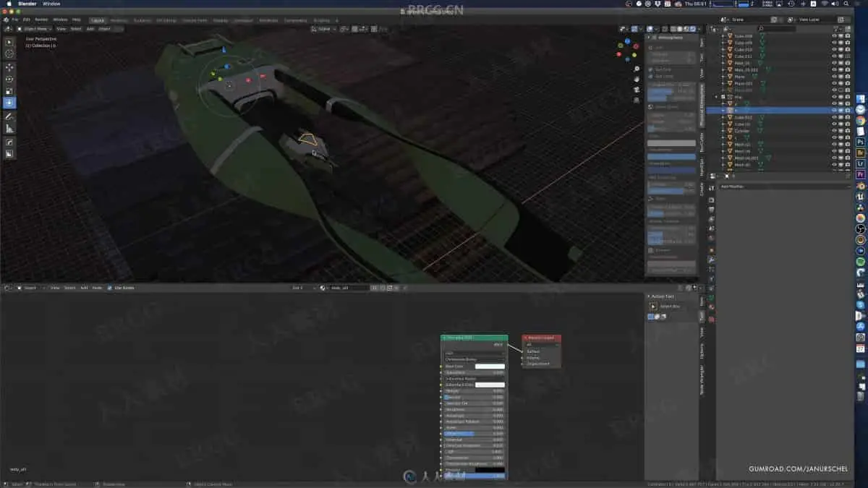The image size is (868, 488).
Task: Expand the ship collection in outliner
Action: click(717, 97)
